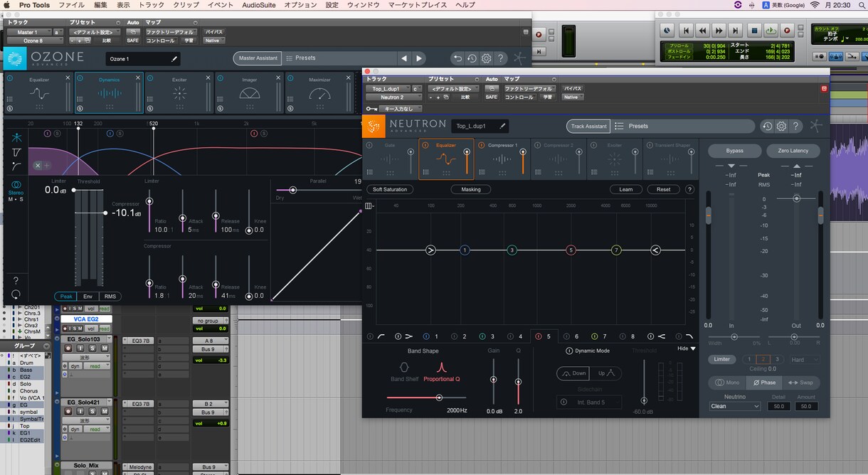Select previous Ozone preset arrow

click(x=405, y=58)
